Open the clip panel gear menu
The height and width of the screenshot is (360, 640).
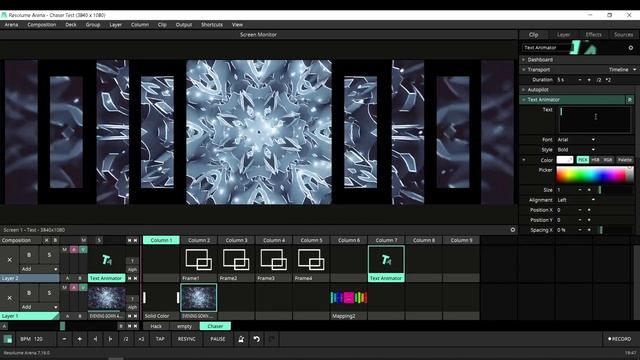631,48
